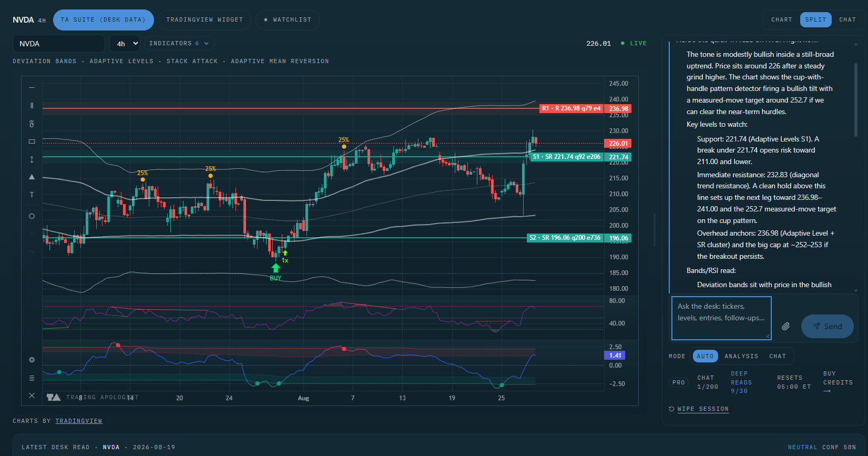This screenshot has height=456, width=868.
Task: Click the Send button
Action: (828, 327)
